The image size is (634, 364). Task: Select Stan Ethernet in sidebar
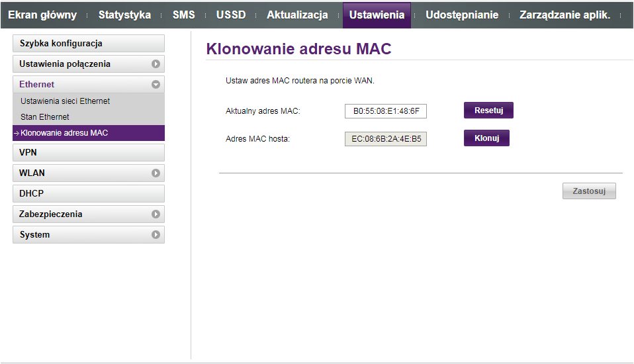45,117
